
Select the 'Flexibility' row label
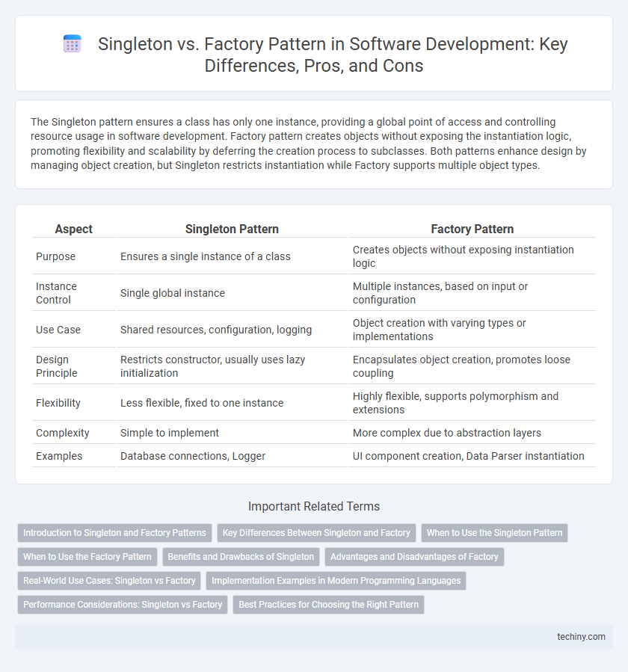pyautogui.click(x=58, y=403)
